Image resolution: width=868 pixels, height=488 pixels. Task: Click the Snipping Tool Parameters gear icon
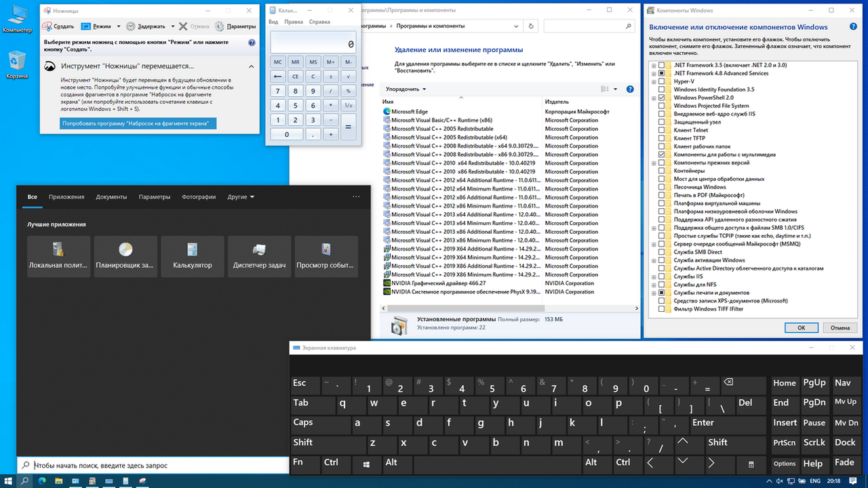tap(220, 26)
